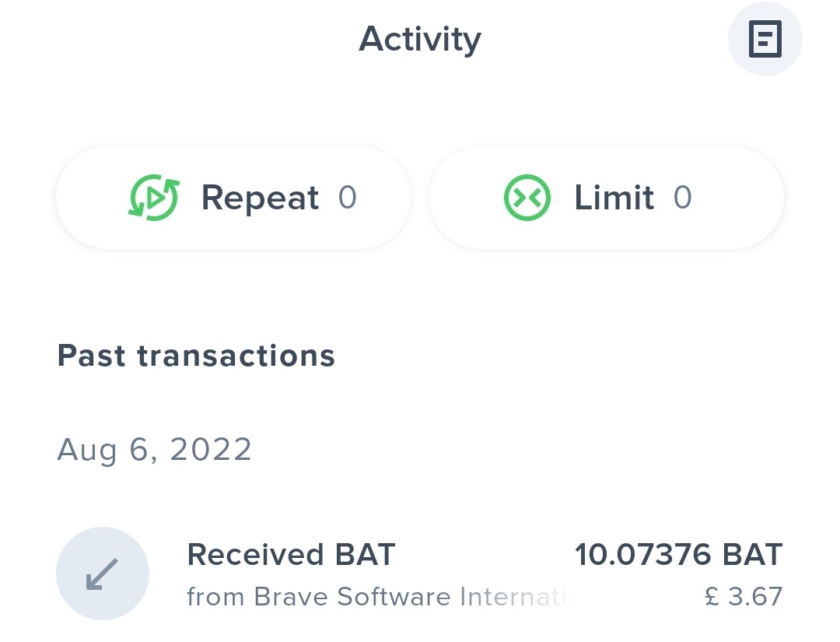Viewport: 840px width, 642px height.
Task: Open the Received BAT transaction
Action: (420, 574)
